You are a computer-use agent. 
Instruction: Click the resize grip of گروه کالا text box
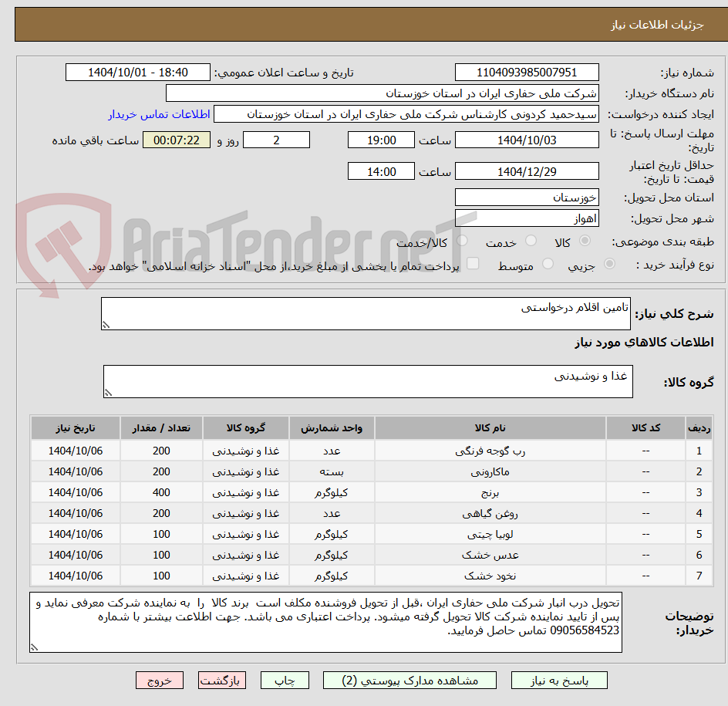pyautogui.click(x=108, y=392)
